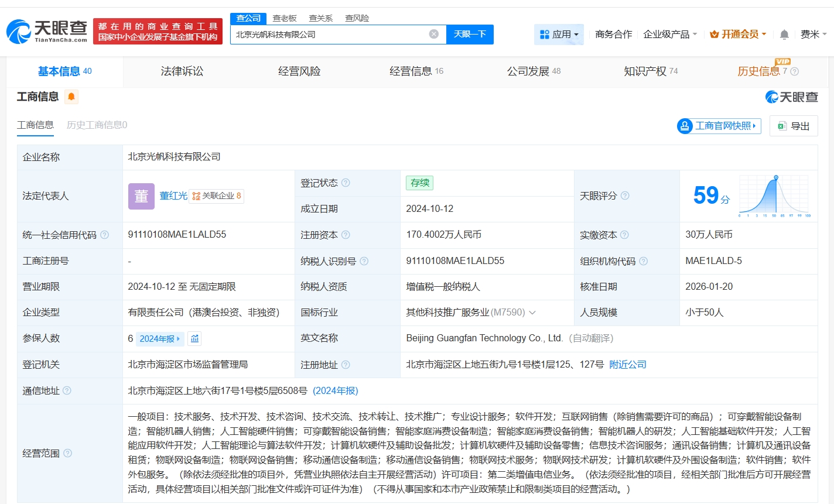Open the 开通会员 membership dropdown
This screenshot has height=504, width=834.
[x=738, y=35]
